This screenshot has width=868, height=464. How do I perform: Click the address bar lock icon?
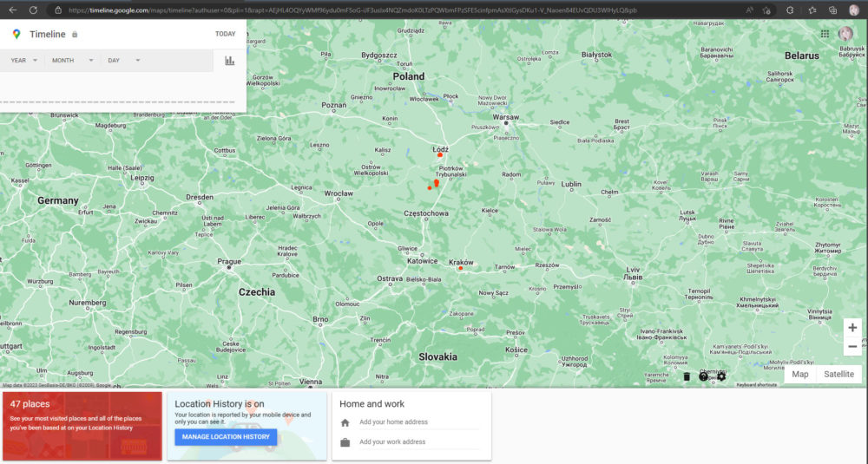tap(58, 10)
